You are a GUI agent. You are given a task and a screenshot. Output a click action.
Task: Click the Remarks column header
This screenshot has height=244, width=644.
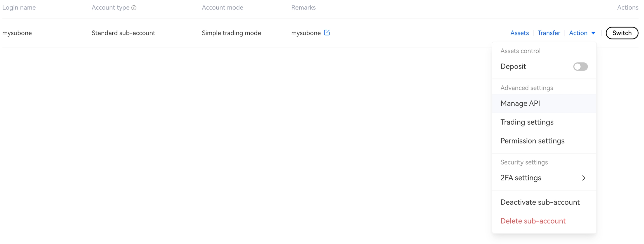click(303, 8)
